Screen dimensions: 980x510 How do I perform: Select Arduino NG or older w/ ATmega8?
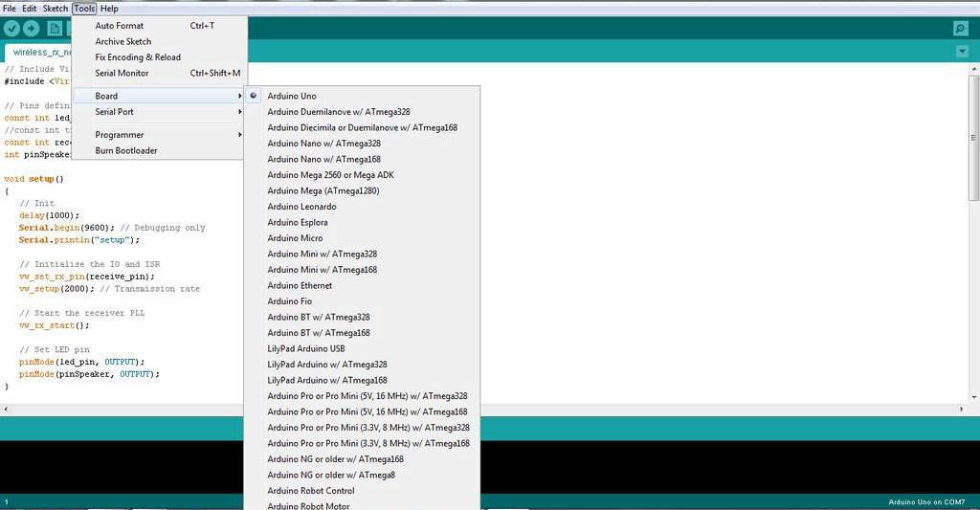(362, 475)
